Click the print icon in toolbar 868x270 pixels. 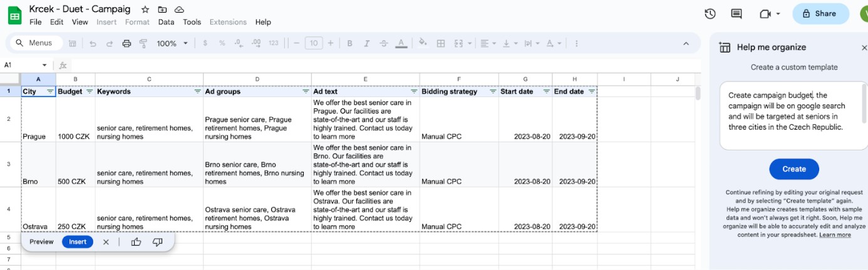(x=127, y=44)
